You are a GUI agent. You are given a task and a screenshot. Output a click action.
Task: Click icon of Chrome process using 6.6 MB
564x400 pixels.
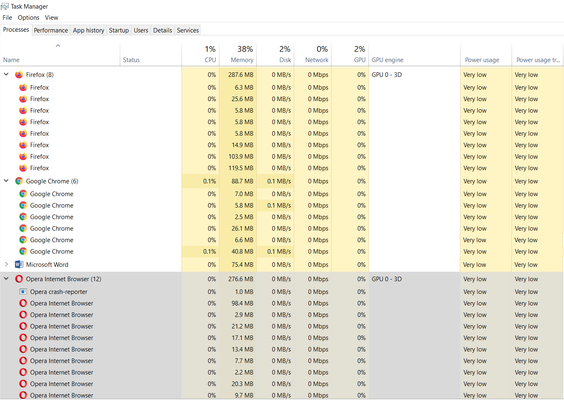point(23,240)
